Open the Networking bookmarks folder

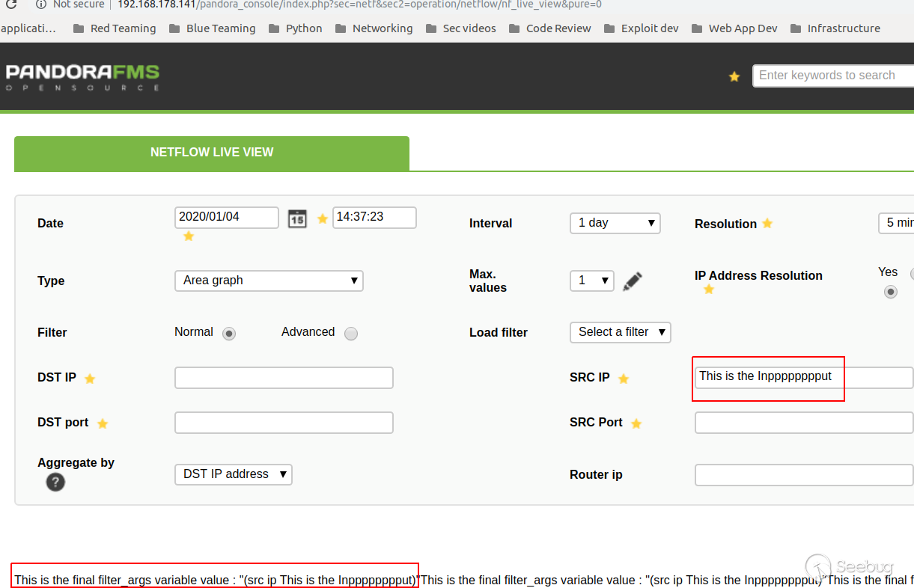point(374,28)
